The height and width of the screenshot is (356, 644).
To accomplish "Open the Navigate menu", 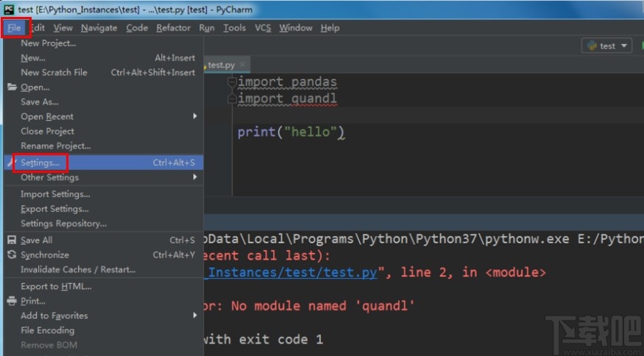I will tap(99, 28).
